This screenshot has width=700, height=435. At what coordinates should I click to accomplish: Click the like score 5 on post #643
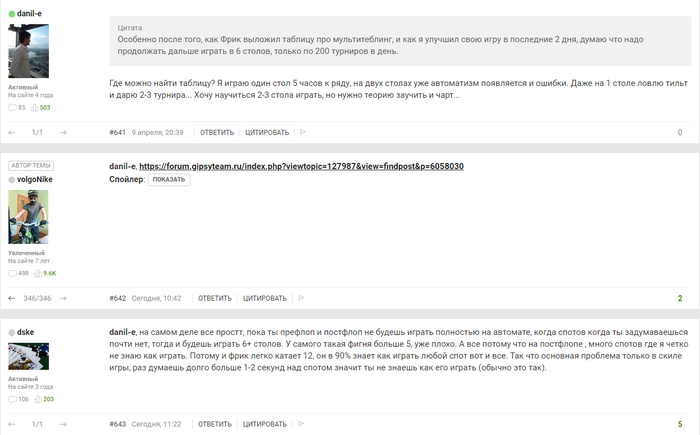680,424
